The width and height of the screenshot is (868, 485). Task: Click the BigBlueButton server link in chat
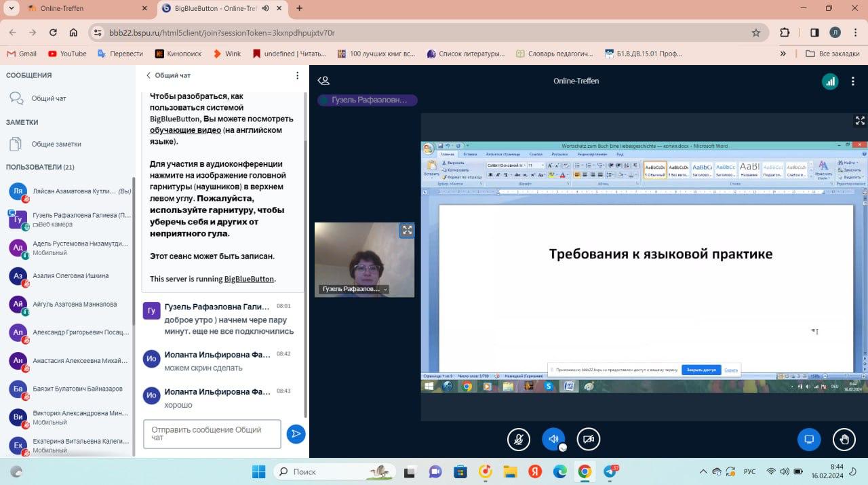pyautogui.click(x=249, y=279)
